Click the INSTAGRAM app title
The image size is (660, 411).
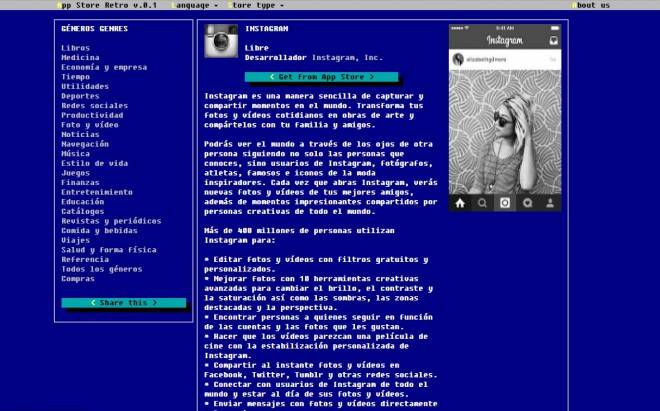tap(266, 29)
